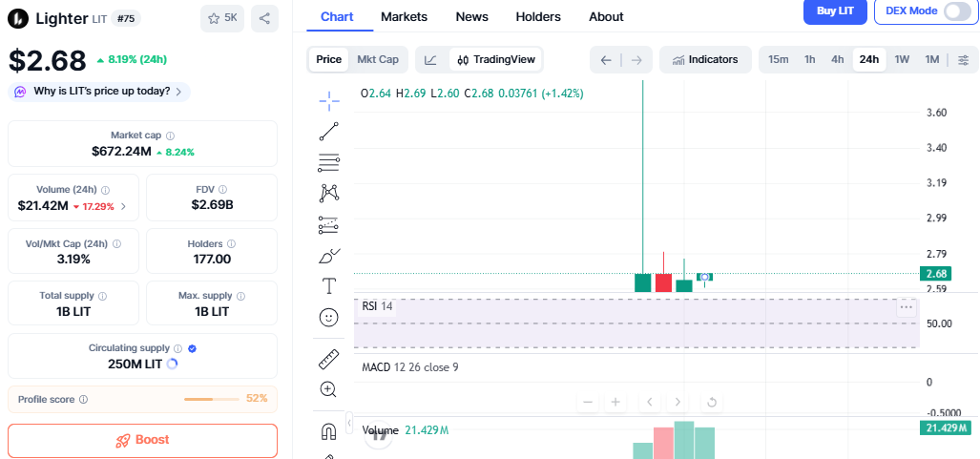
Task: Expand the 24h volume details chevron
Action: [x=123, y=206]
